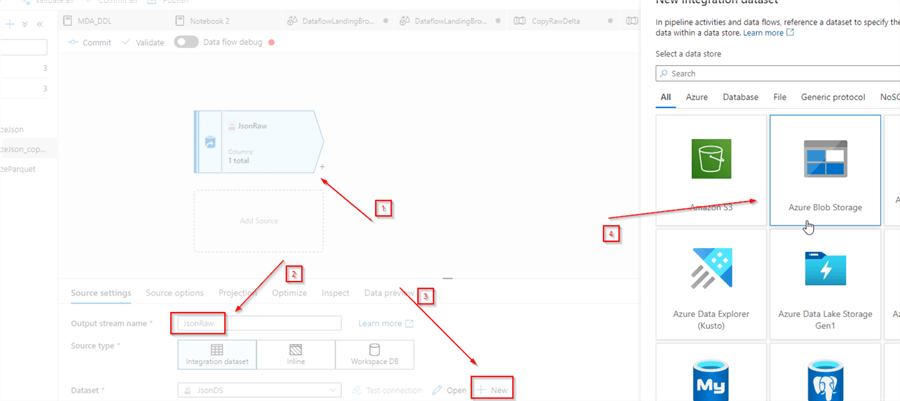Click the double-chevron expand all icon
The image size is (900, 401).
point(25,24)
